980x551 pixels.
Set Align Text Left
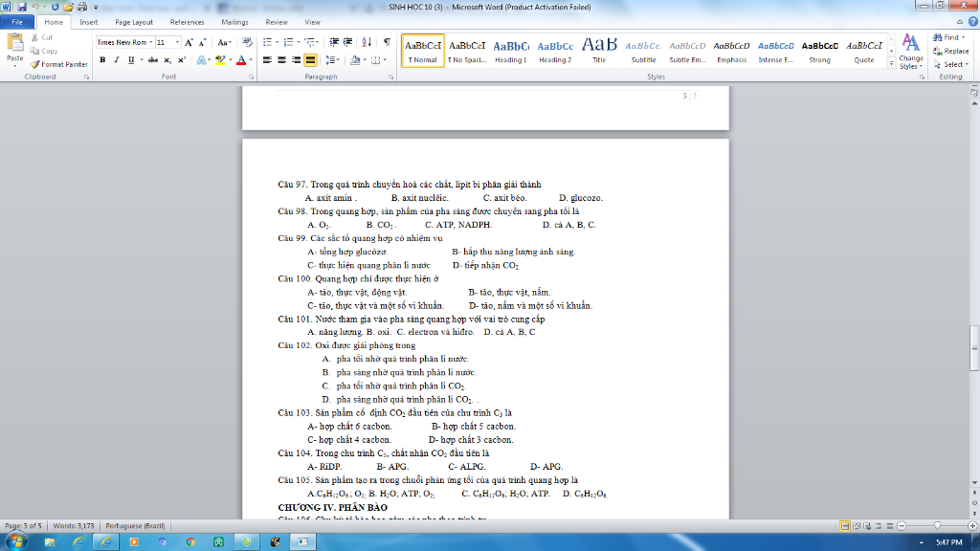point(268,60)
